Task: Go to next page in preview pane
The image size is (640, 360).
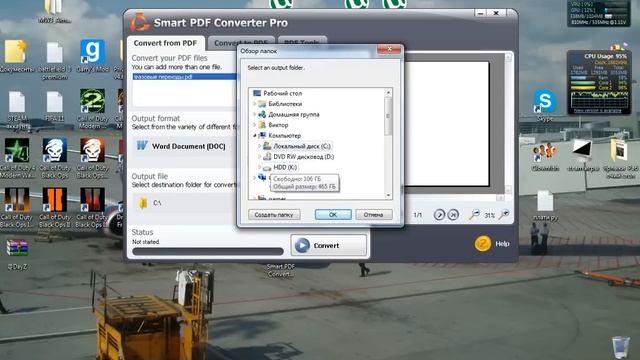Action: point(439,215)
